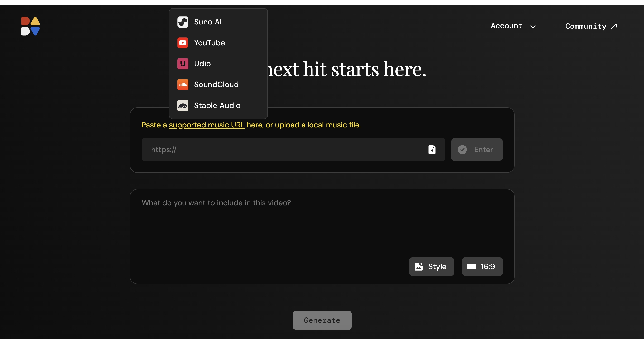Click the upload local file icon
The height and width of the screenshot is (339, 644).
pos(432,149)
